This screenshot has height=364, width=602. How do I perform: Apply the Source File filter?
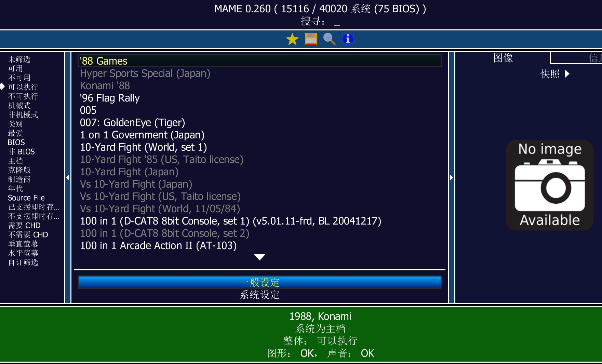[26, 198]
